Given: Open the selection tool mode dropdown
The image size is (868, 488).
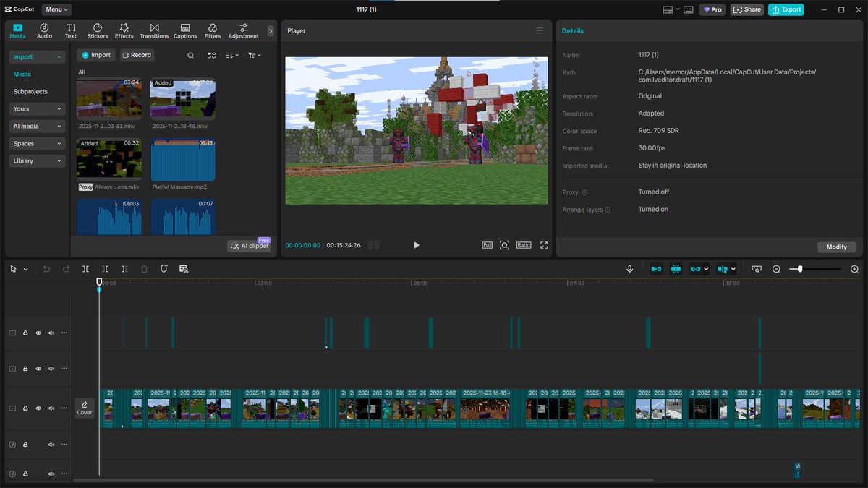Looking at the screenshot, I should coord(26,269).
